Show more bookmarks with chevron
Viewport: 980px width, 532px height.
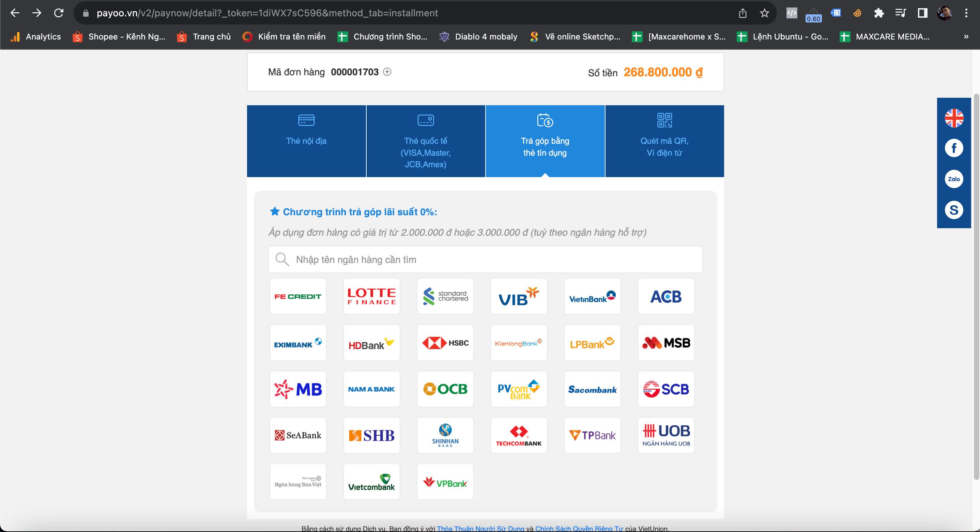click(x=966, y=36)
